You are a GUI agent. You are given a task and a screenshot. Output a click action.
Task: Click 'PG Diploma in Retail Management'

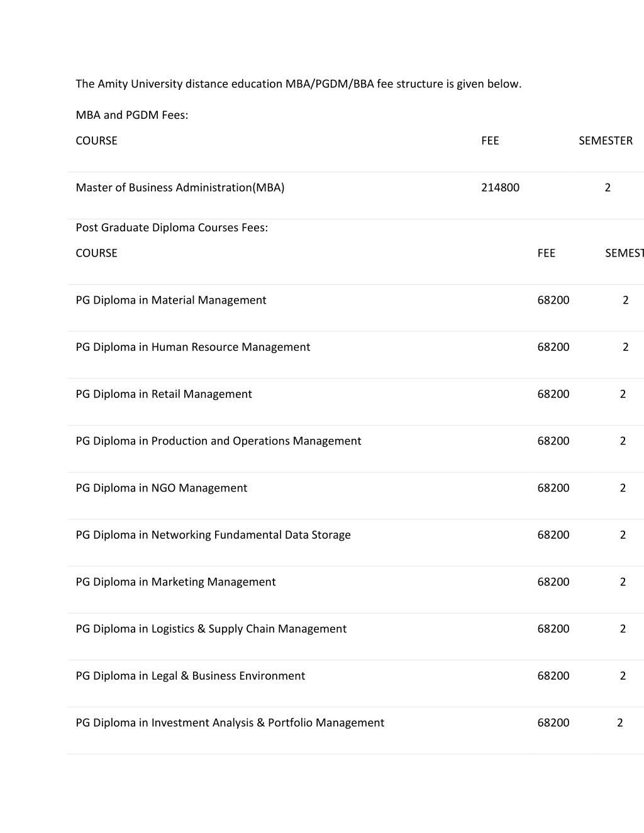[164, 394]
